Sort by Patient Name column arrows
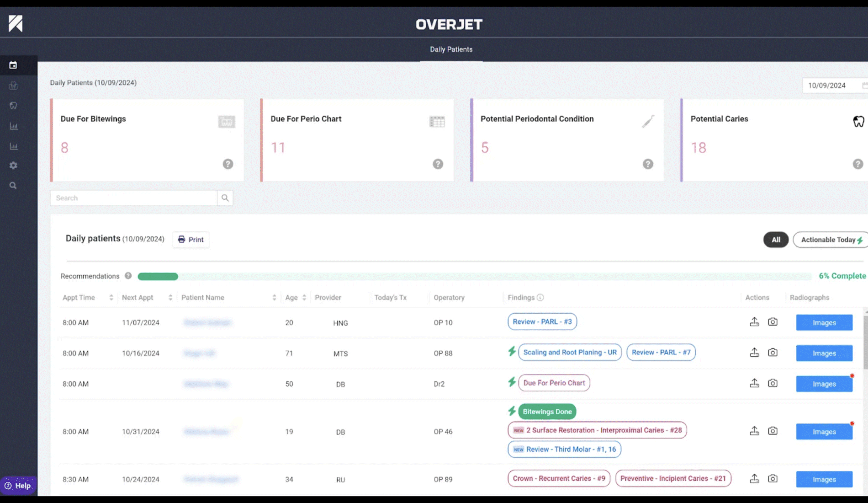 point(274,298)
